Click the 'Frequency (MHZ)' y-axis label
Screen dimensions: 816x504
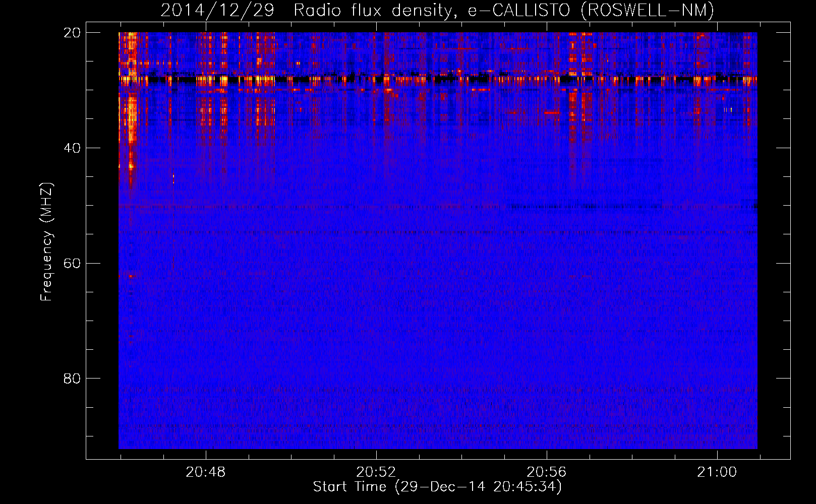click(46, 242)
